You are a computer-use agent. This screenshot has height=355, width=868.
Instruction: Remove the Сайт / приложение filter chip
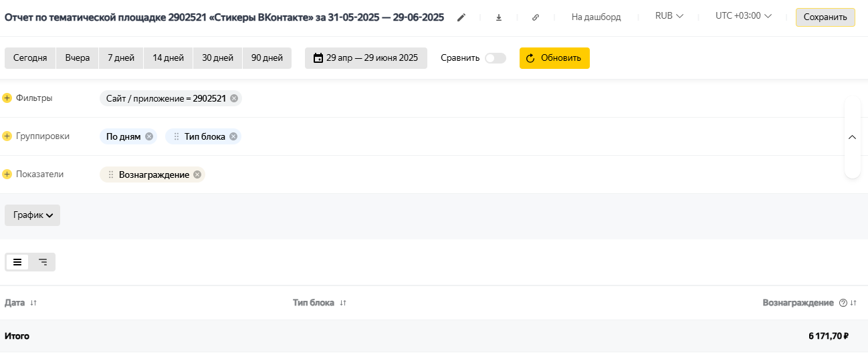tap(234, 98)
